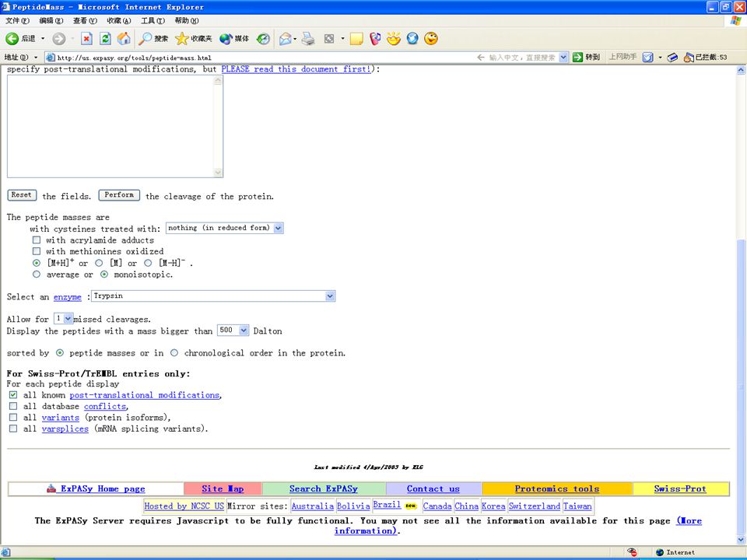This screenshot has height=560, width=747.
Task: Open the enzyme hyperlink
Action: (x=68, y=297)
